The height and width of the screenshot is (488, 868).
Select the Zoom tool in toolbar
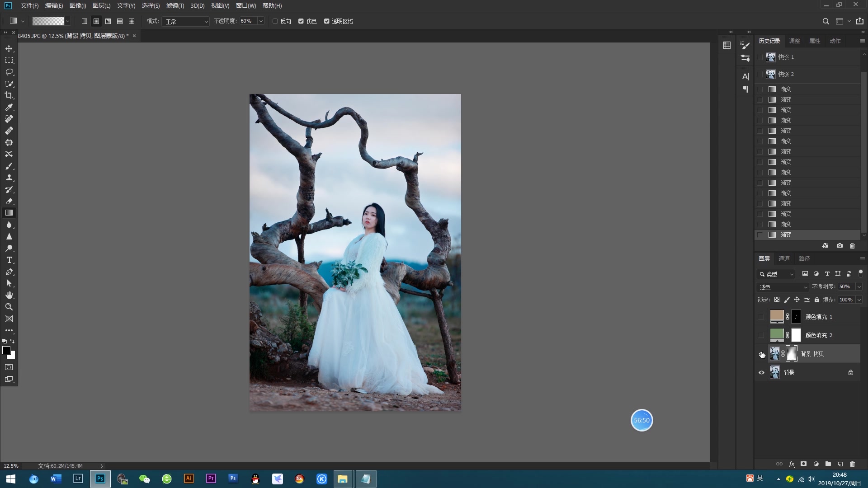9,307
